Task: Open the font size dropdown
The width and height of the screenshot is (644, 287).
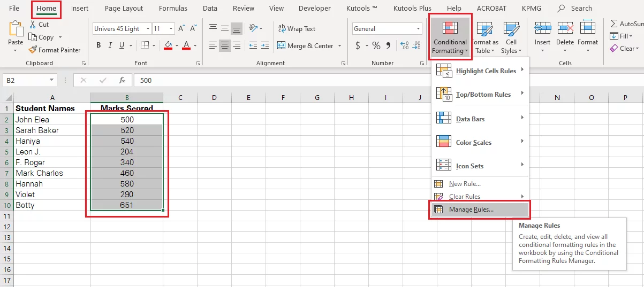Action: coord(171,29)
